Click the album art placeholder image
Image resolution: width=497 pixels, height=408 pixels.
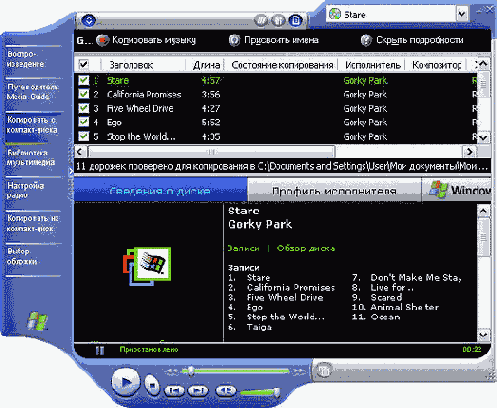(147, 266)
